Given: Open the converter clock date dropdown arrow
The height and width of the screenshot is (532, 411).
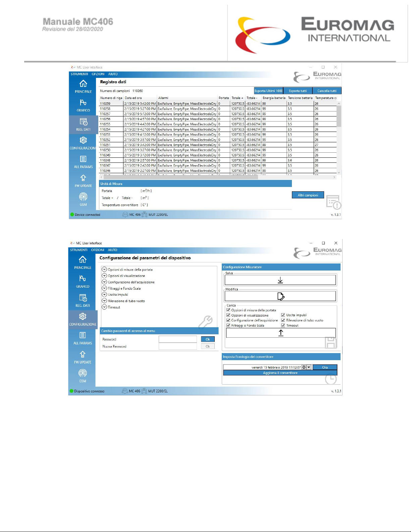Looking at the screenshot, I should tap(309, 367).
